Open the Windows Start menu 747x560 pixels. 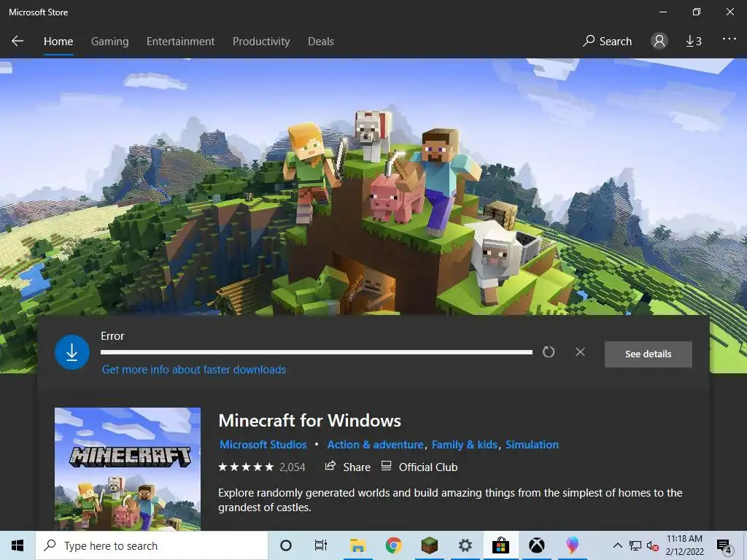tap(18, 545)
